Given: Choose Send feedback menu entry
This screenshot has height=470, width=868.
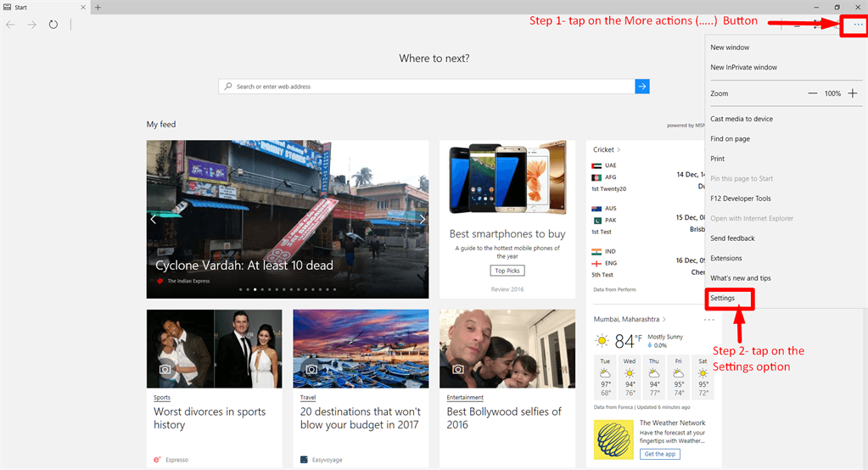Looking at the screenshot, I should pyautogui.click(x=732, y=238).
